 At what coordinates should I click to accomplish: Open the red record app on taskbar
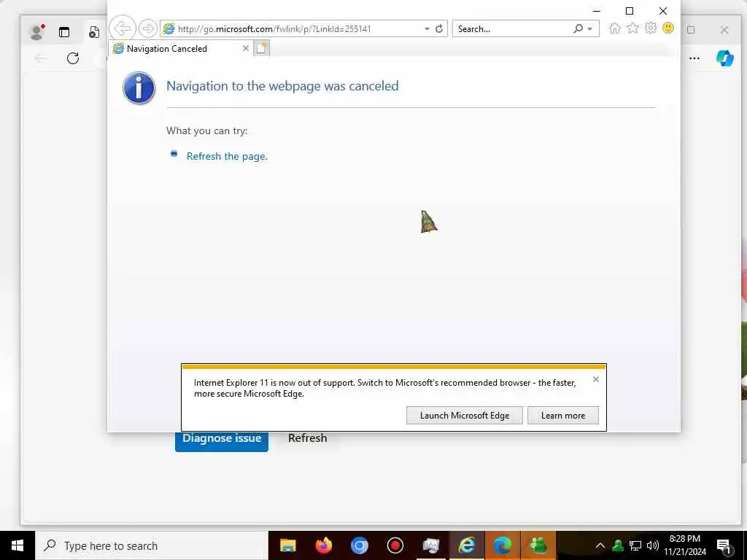point(395,545)
